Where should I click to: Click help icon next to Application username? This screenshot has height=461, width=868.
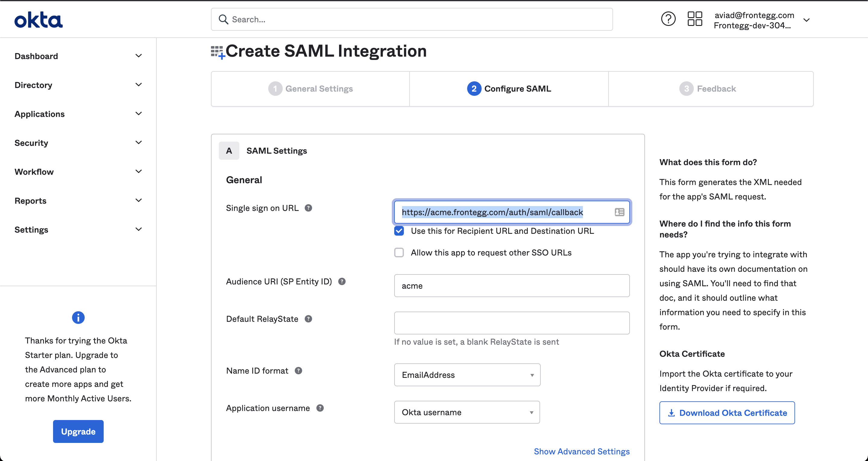click(320, 408)
